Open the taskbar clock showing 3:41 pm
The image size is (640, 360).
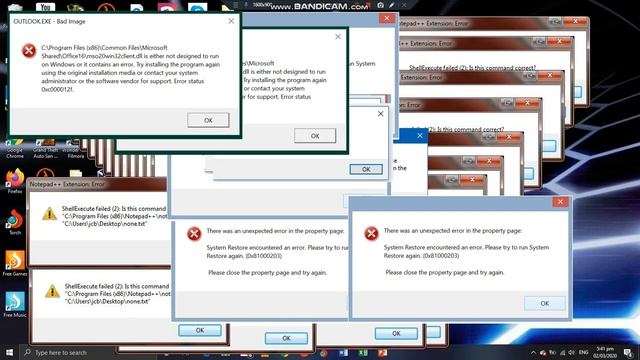pyautogui.click(x=605, y=352)
